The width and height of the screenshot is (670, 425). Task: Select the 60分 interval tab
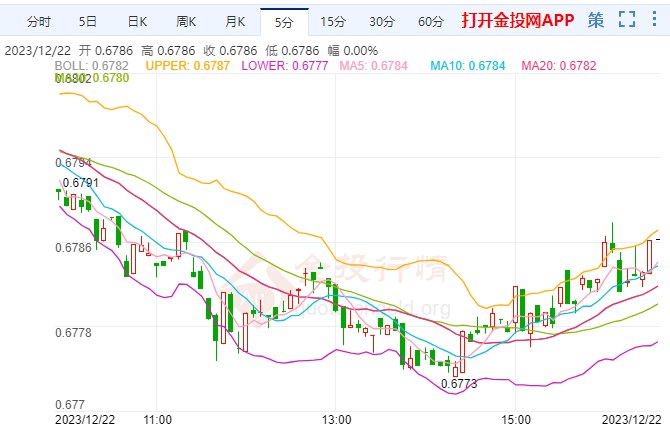click(x=431, y=21)
